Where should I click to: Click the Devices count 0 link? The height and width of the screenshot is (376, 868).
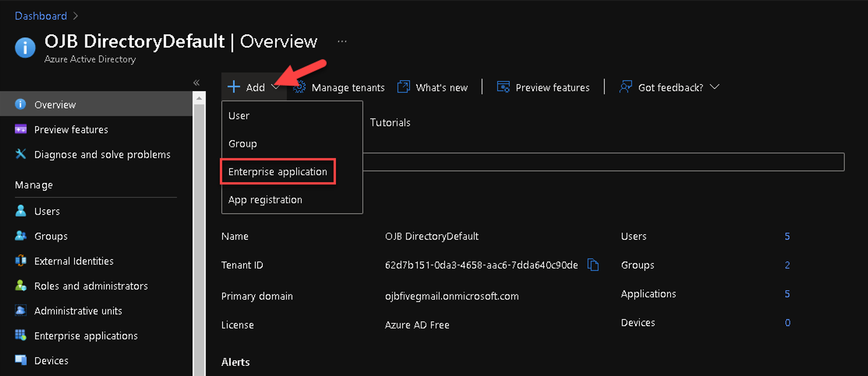(787, 323)
